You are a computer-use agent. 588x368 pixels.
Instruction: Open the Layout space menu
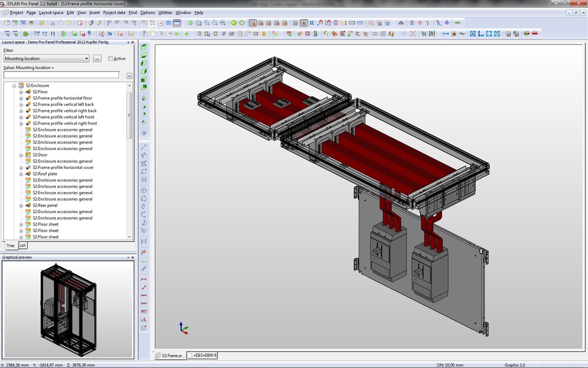point(51,12)
